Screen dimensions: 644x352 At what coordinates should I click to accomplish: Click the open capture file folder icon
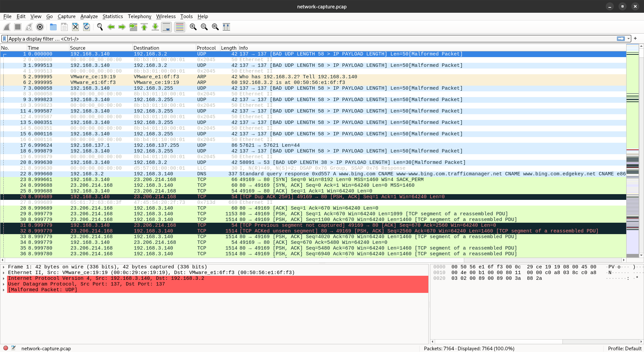[53, 27]
